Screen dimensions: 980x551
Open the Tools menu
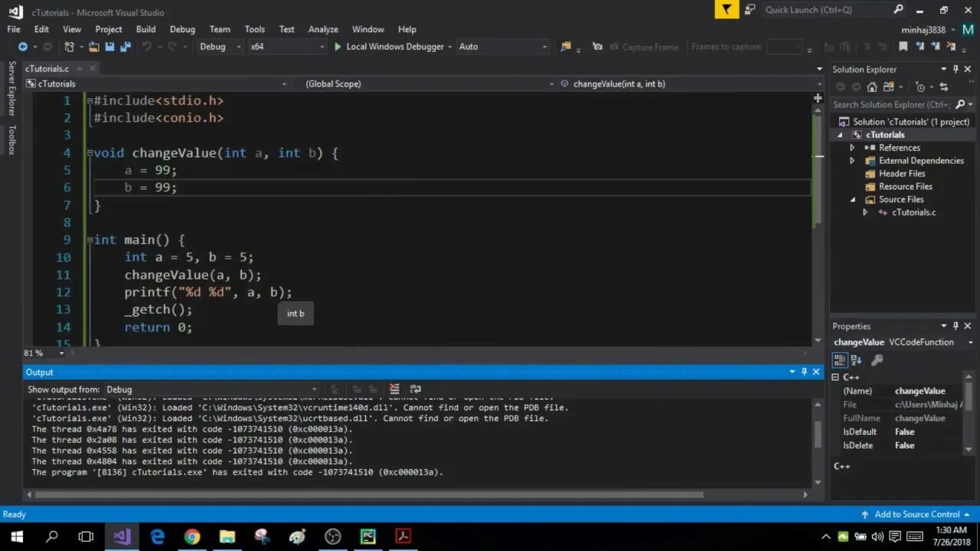(x=255, y=29)
